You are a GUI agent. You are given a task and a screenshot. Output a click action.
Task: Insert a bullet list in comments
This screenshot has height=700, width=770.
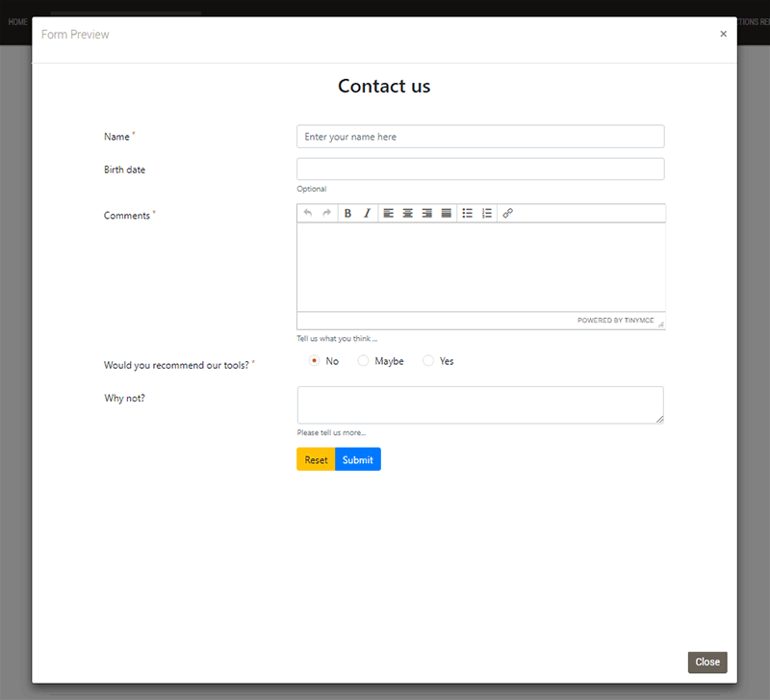[x=468, y=214]
